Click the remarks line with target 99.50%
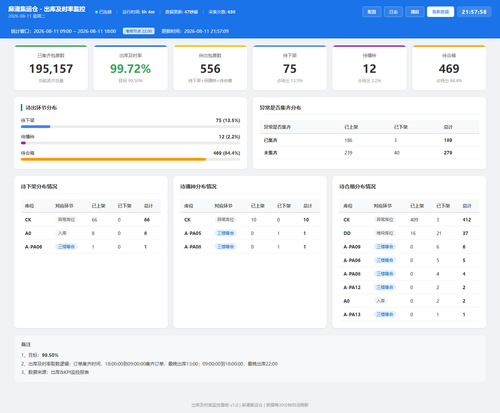500x413 pixels. click(x=40, y=355)
